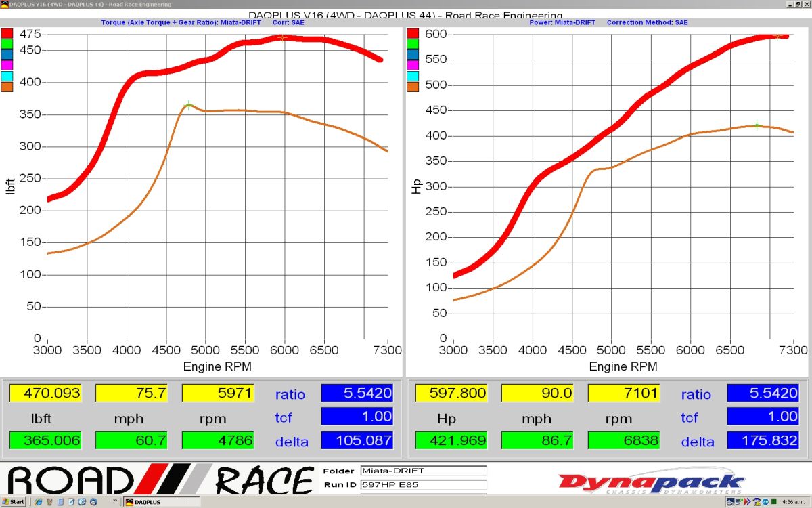
Task: Click the Dynapack logo
Action: (651, 482)
